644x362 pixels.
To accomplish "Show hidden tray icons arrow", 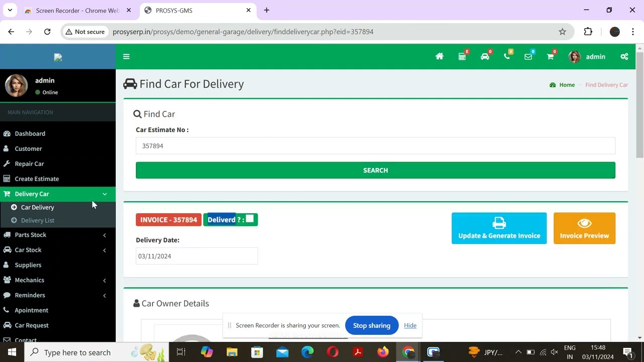I will 518,352.
